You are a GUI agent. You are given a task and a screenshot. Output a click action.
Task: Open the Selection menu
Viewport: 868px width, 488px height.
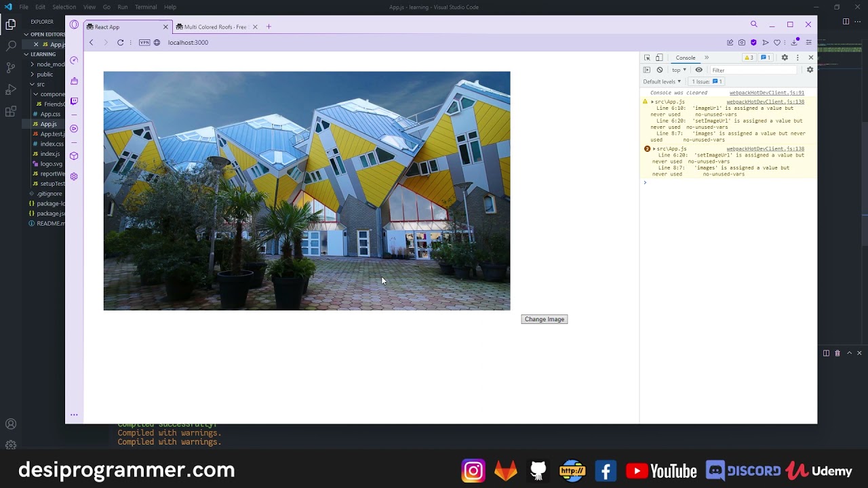click(64, 7)
